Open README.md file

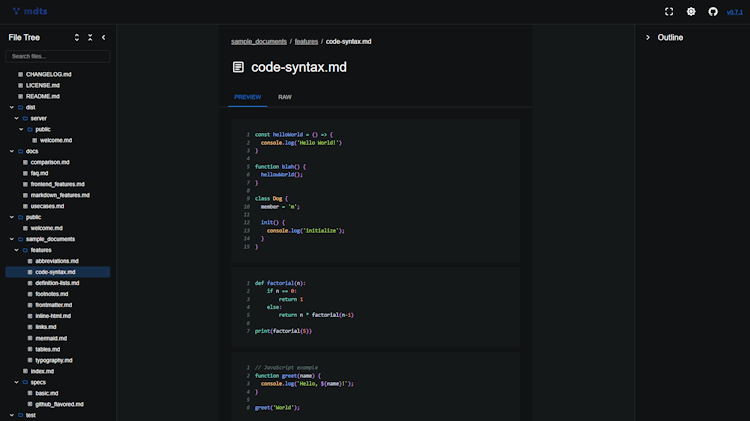point(43,96)
